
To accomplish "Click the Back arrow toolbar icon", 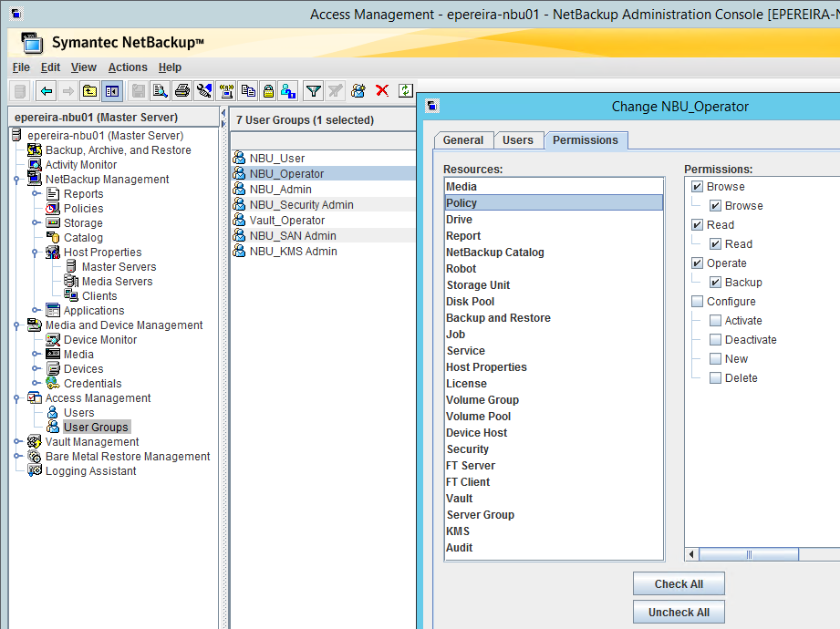I will tap(47, 91).
